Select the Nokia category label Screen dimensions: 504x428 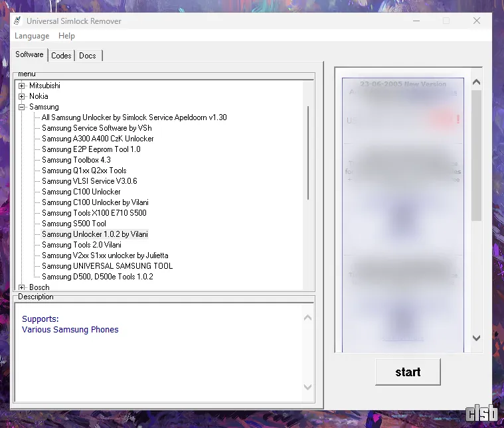[39, 96]
